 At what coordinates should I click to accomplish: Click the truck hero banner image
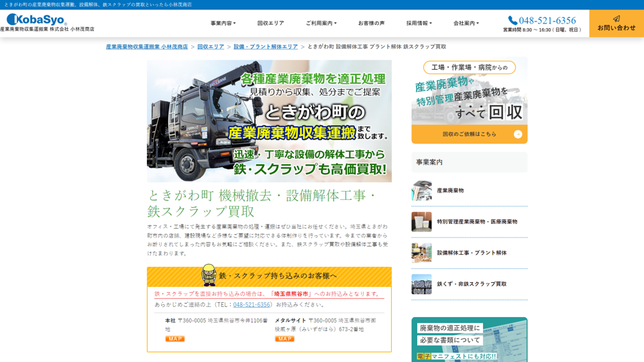pyautogui.click(x=269, y=121)
